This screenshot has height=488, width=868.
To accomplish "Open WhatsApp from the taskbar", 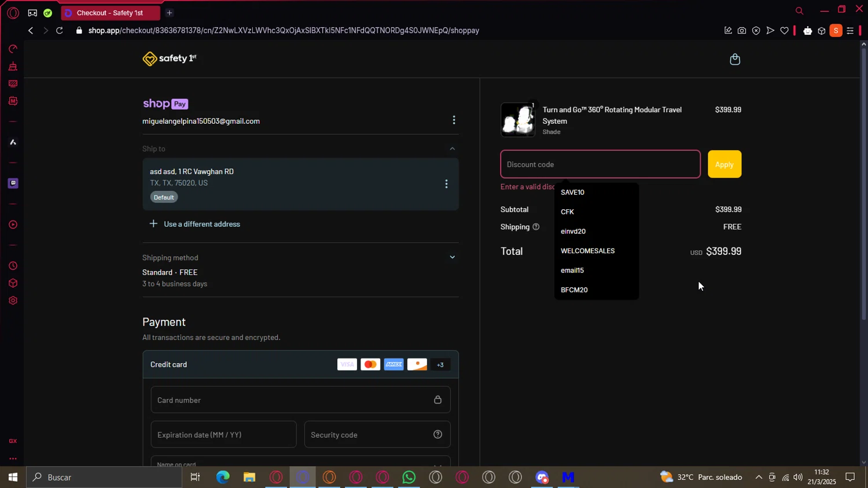I will click(409, 478).
